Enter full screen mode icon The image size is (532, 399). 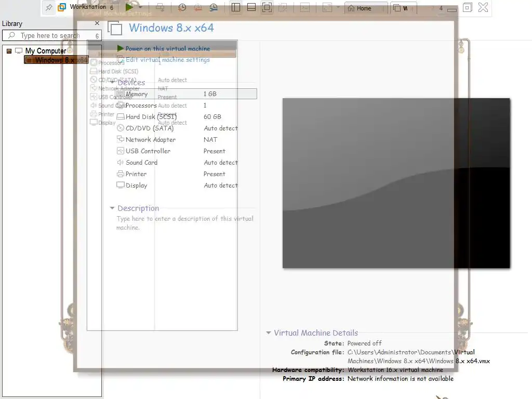(x=267, y=7)
